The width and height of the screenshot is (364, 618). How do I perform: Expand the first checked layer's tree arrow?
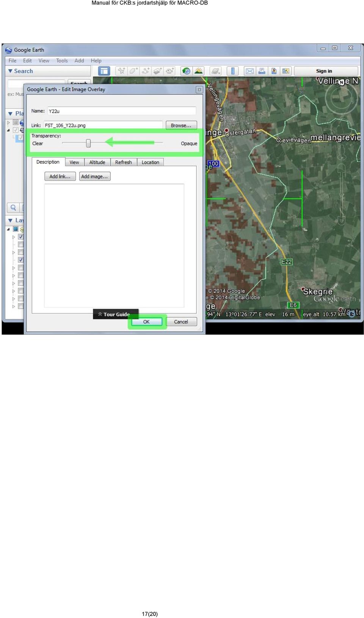tap(14, 237)
